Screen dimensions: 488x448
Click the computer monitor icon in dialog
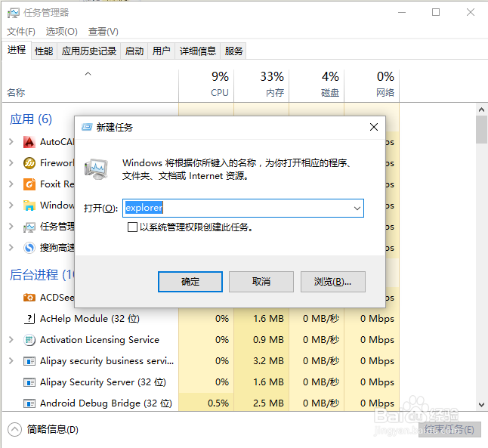pyautogui.click(x=96, y=168)
